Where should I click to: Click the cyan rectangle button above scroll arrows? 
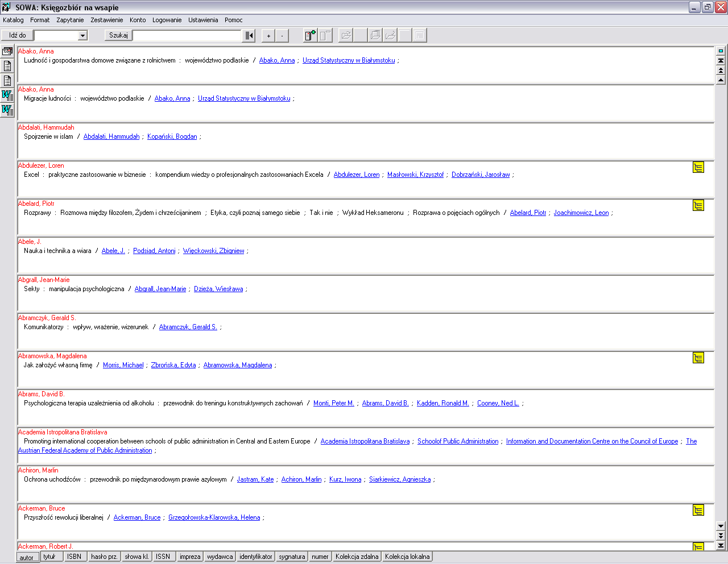721,51
